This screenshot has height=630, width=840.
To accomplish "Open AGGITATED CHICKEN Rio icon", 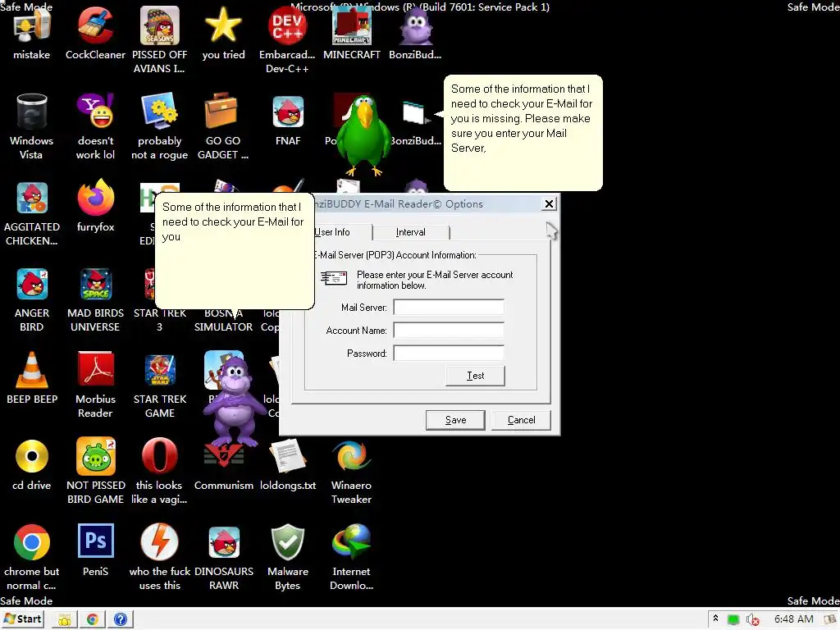I will (x=32, y=199).
